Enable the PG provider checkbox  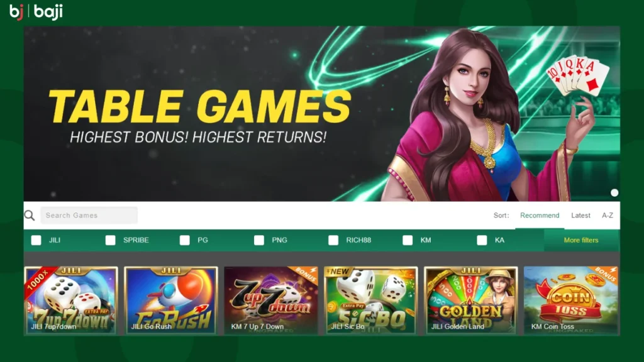point(185,240)
